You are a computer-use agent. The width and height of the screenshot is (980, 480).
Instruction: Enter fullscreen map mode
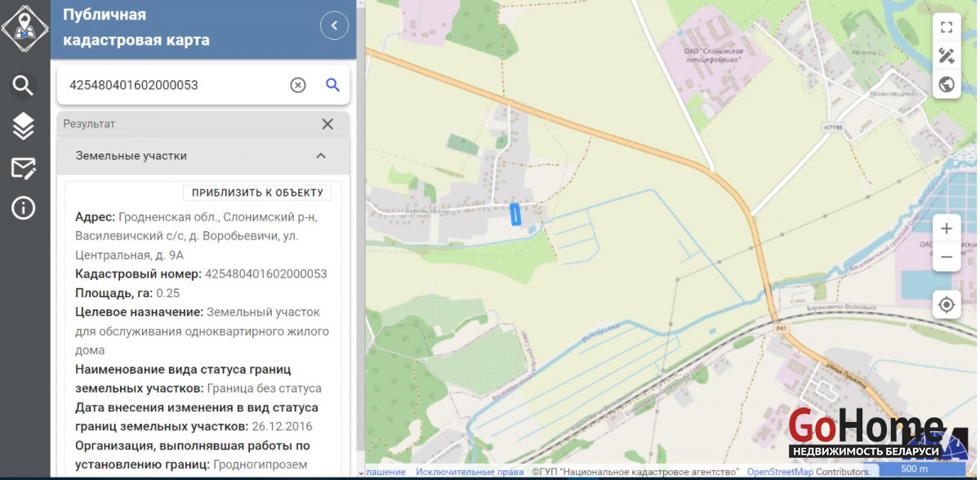947,28
